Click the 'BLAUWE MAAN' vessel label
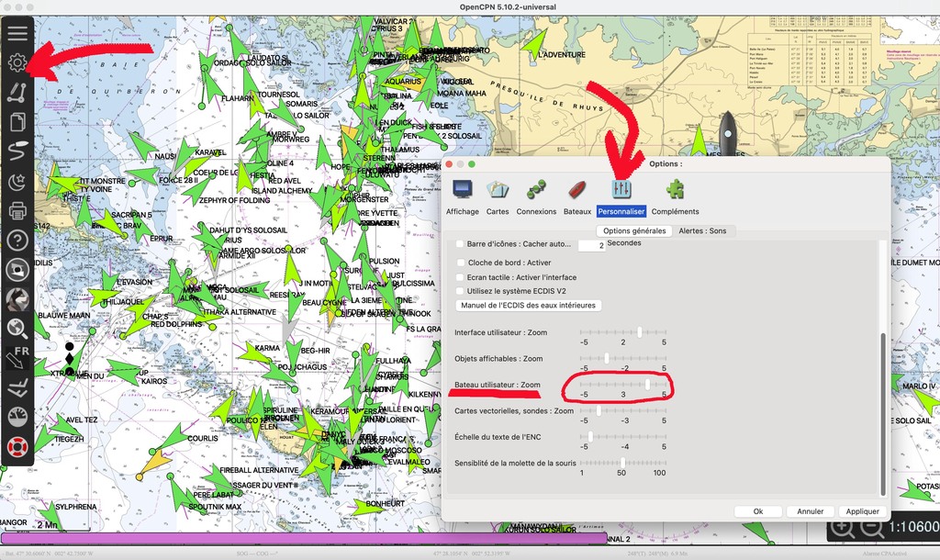940x560 pixels. pos(64,316)
